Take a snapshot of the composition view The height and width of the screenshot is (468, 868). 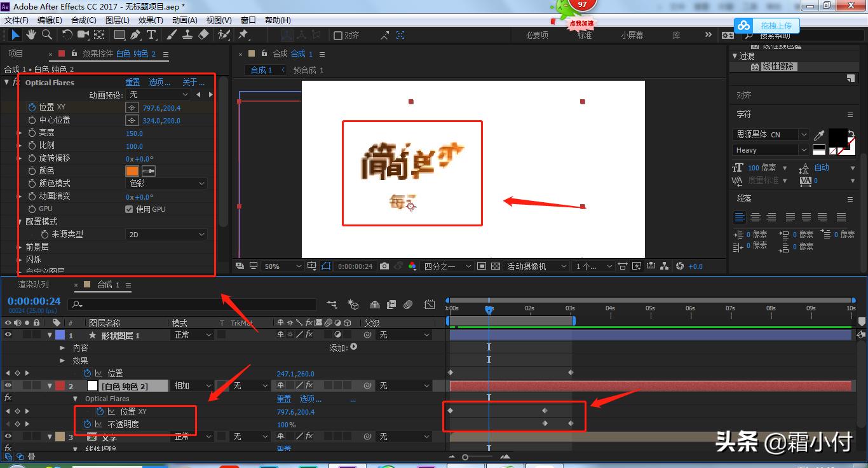tap(384, 266)
